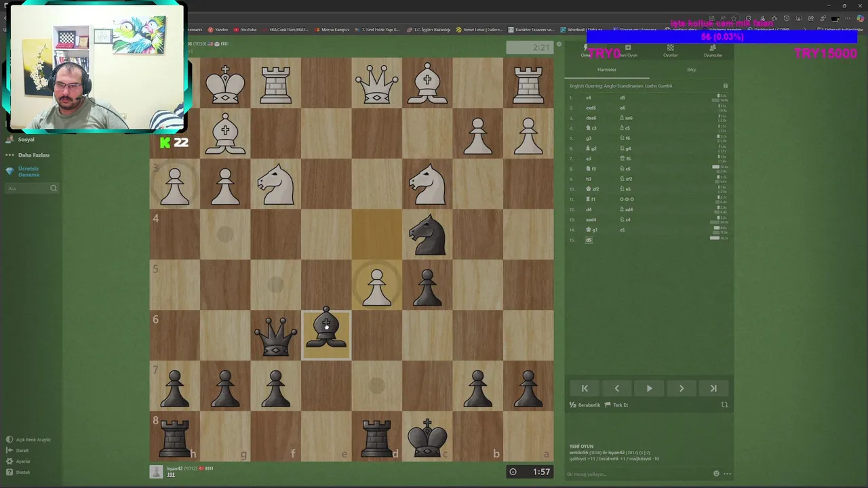Select the white knight on c3
Viewport: 868px width, 488px height.
(x=427, y=184)
